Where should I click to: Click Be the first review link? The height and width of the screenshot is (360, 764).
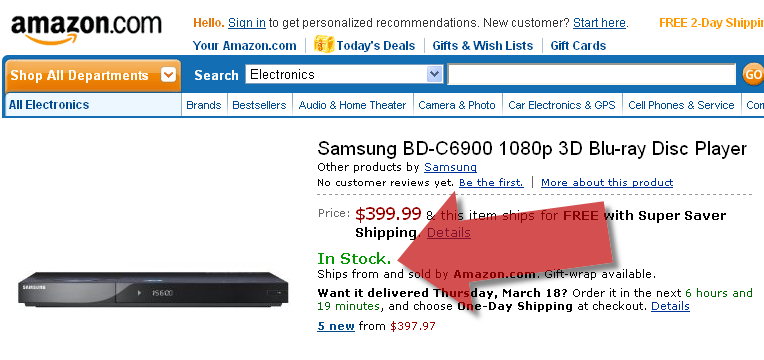(491, 183)
